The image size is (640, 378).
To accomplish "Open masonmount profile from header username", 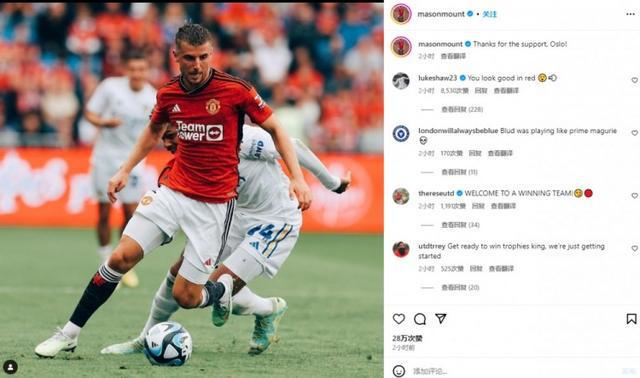I will (x=441, y=14).
